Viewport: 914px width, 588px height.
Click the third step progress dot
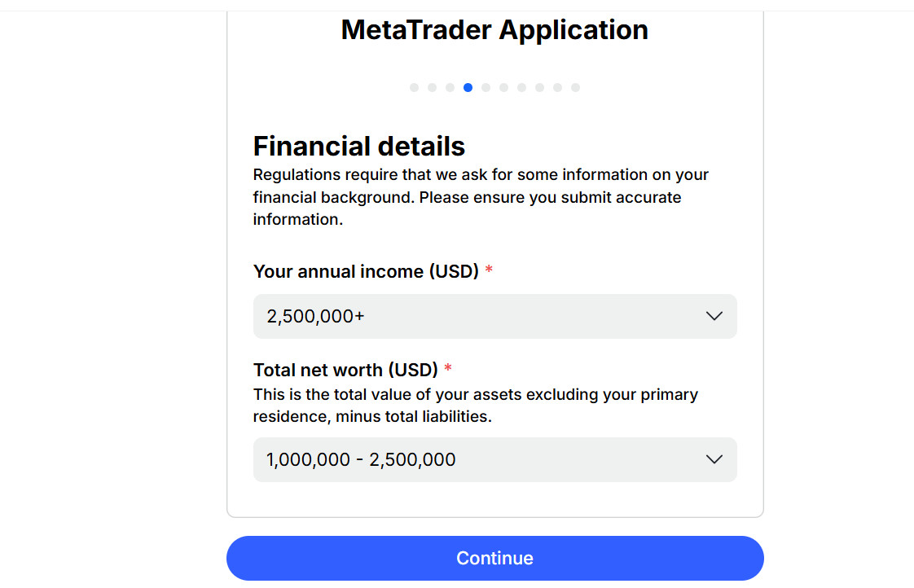click(x=450, y=88)
